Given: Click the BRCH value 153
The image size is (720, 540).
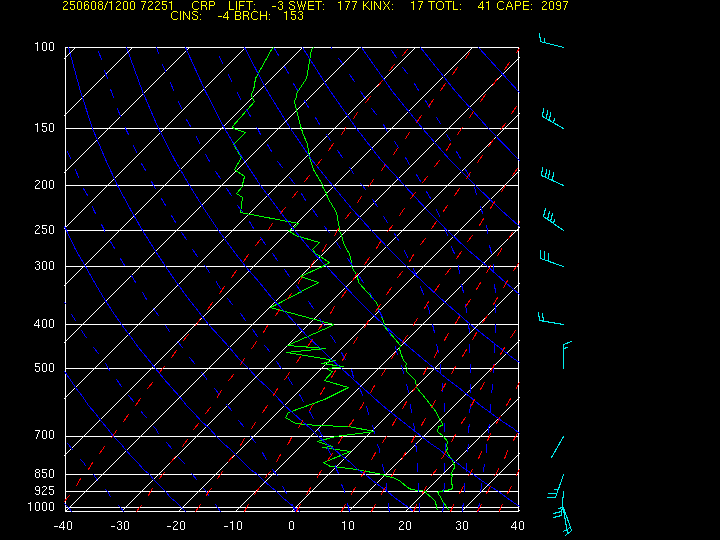Looking at the screenshot, I should pos(293,16).
